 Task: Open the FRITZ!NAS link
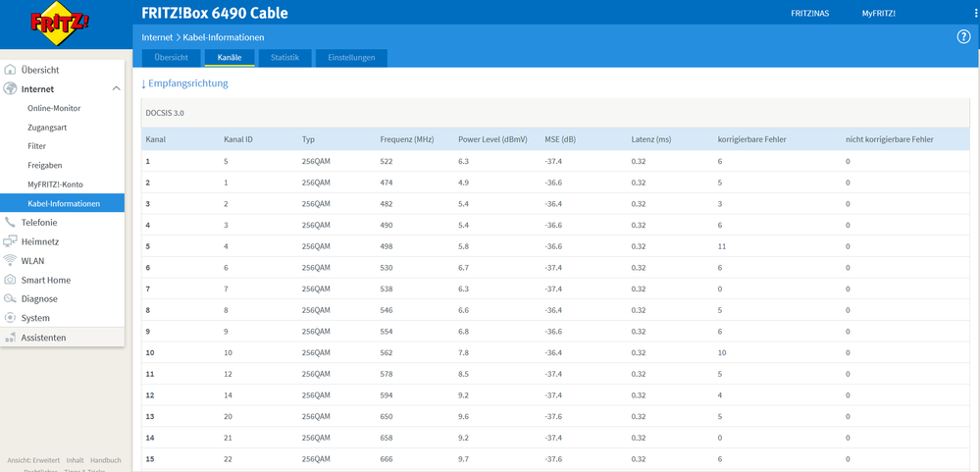[x=810, y=13]
